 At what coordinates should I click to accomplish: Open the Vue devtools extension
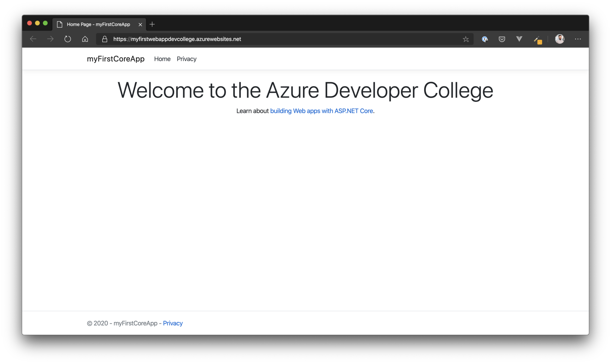pos(519,39)
